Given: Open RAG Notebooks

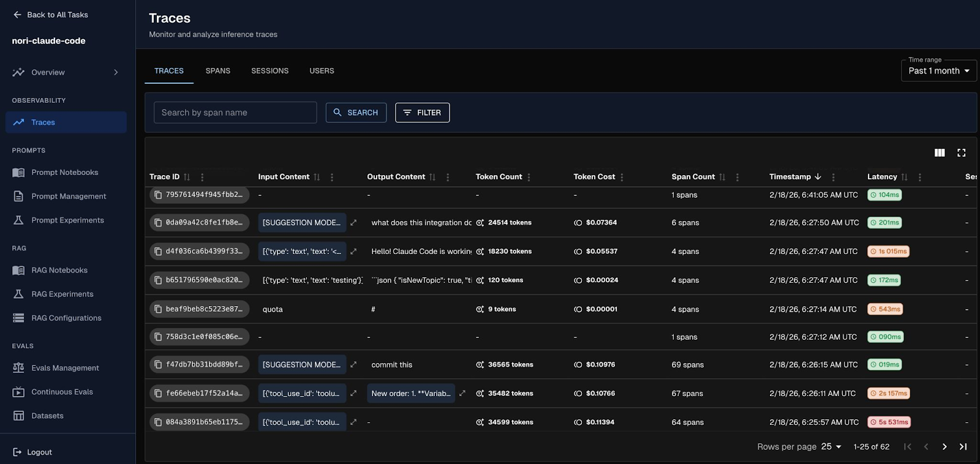Looking at the screenshot, I should [66, 270].
